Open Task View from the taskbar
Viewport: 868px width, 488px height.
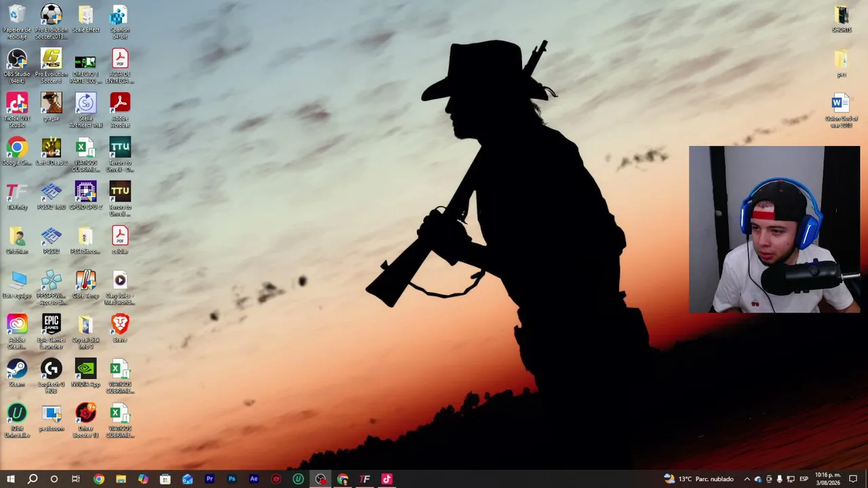coord(76,479)
